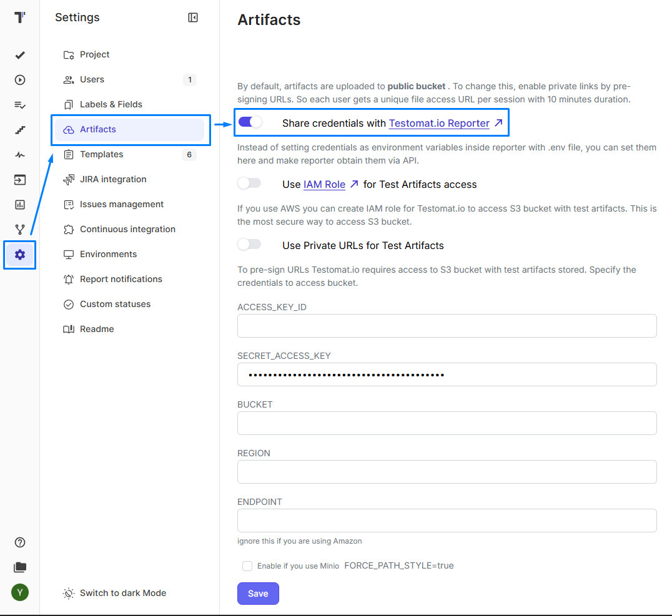
Task: Open the Tests checkmark icon in sidebar
Action: pos(20,55)
